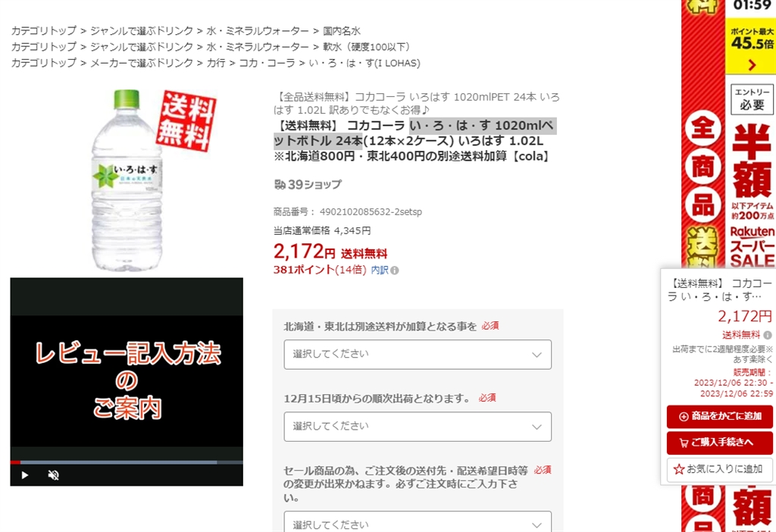This screenshot has height=532, width=776.
Task: Open first row 水・ミネラルウォーター breadcrumb
Action: coord(258,30)
